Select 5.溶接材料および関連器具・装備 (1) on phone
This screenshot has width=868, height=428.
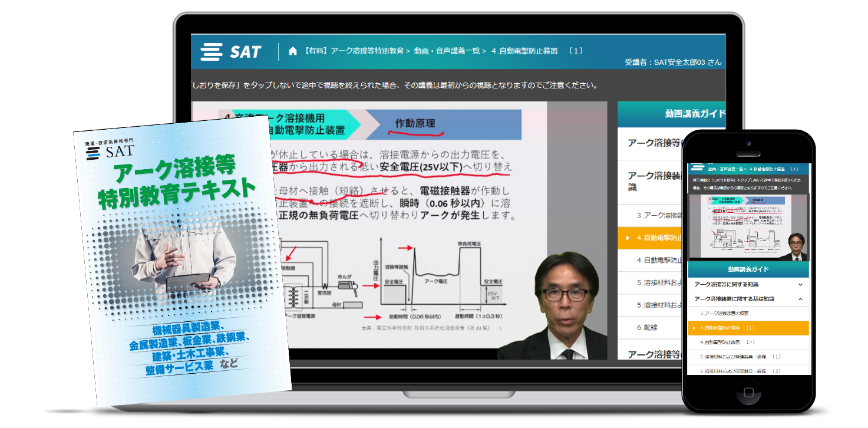(x=748, y=357)
